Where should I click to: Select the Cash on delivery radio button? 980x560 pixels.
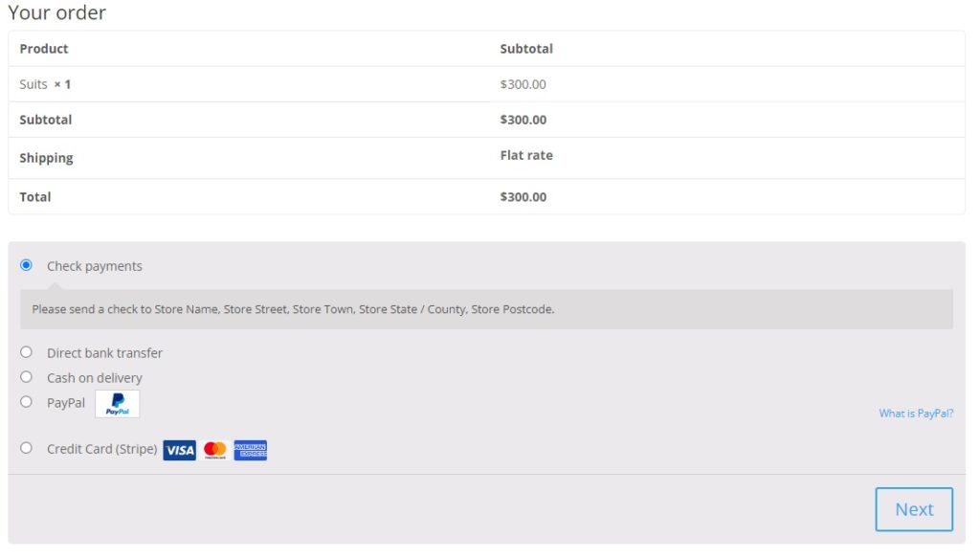26,377
